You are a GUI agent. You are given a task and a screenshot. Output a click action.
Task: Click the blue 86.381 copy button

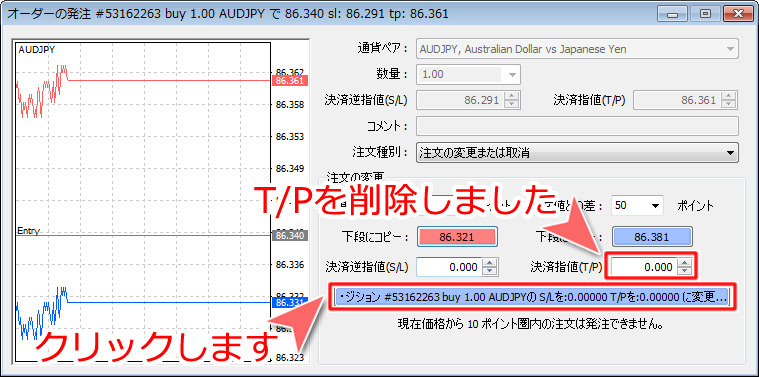coord(652,237)
